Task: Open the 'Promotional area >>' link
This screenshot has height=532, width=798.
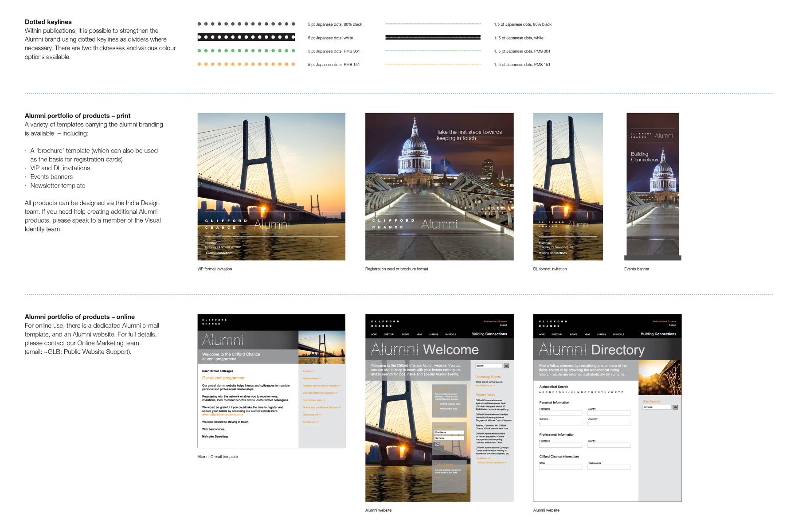Action: (x=314, y=400)
